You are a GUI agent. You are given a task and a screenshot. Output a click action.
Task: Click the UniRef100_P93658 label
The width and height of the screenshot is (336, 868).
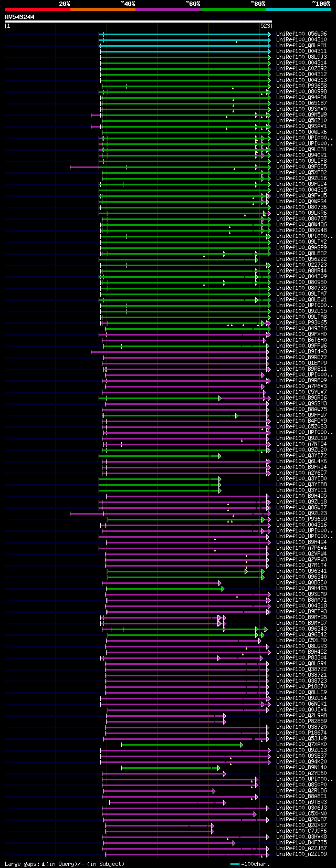[x=301, y=86]
